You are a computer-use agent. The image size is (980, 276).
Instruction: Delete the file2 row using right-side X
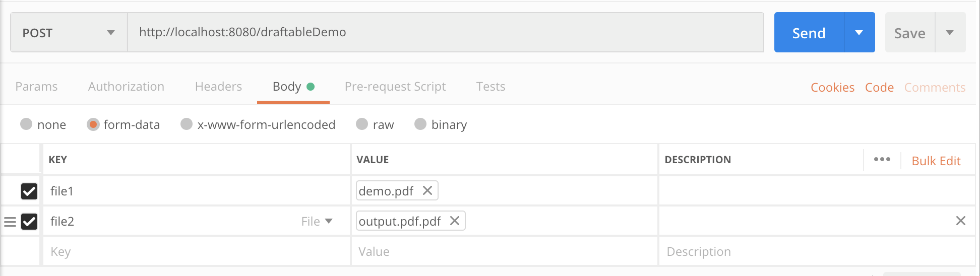pos(961,221)
